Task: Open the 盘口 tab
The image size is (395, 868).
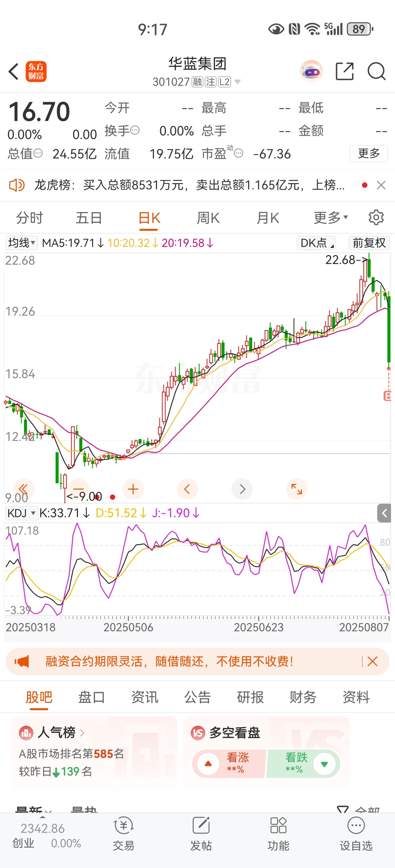Action: (92, 697)
